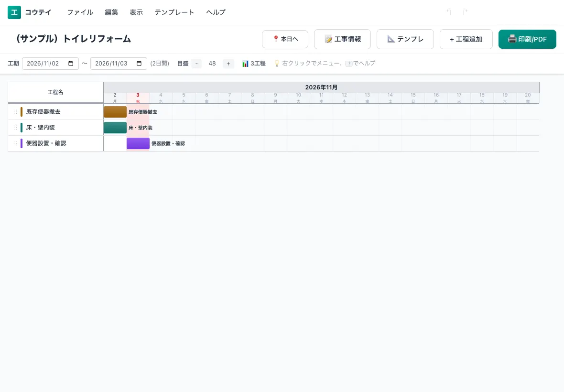This screenshot has height=392, width=564.
Task: Click the lightbulb hint icon
Action: tap(277, 64)
